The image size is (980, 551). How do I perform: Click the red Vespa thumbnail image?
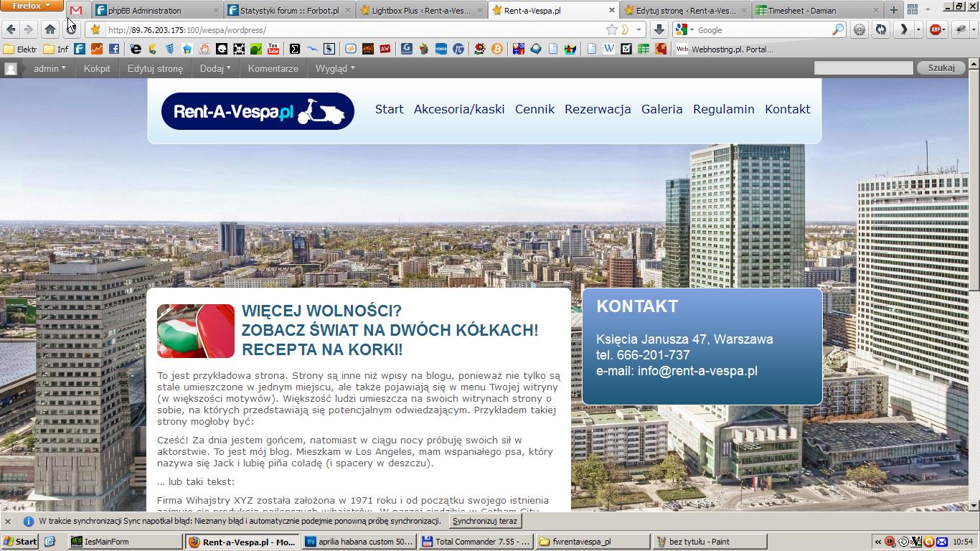point(196,331)
